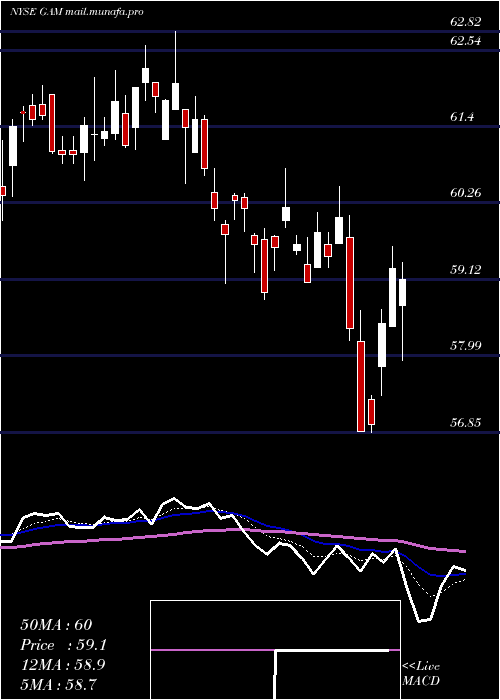The image size is (500, 700).
Task: Click the tall red candle at the bottom near 56.85
Action: coord(361,387)
